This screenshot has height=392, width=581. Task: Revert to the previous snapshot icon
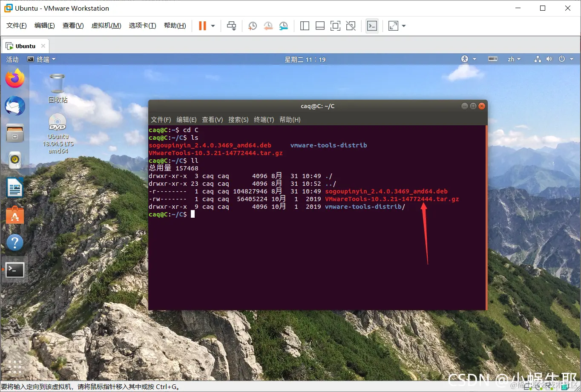point(268,26)
